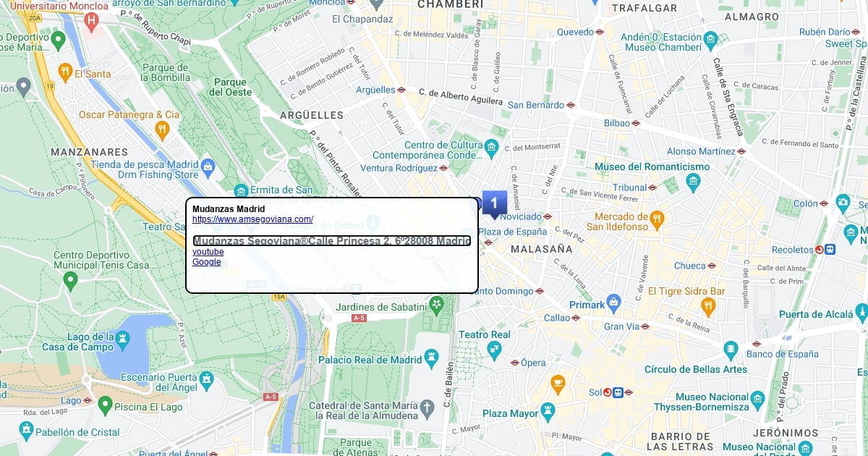Click the Tribunal metro station icon
The image size is (868, 456).
pyautogui.click(x=652, y=187)
